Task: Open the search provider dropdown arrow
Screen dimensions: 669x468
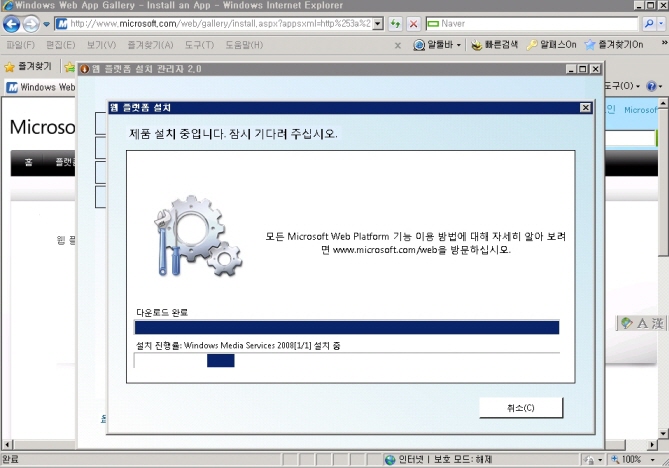Action: coord(661,24)
